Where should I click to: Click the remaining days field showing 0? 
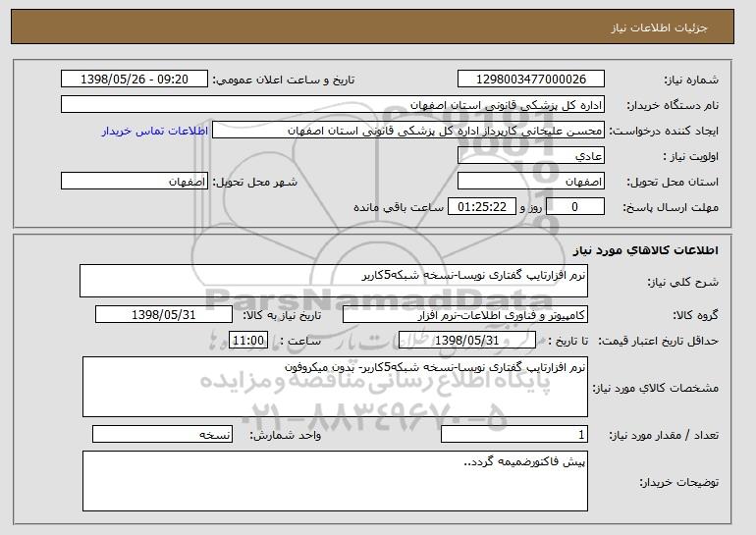pos(574,207)
